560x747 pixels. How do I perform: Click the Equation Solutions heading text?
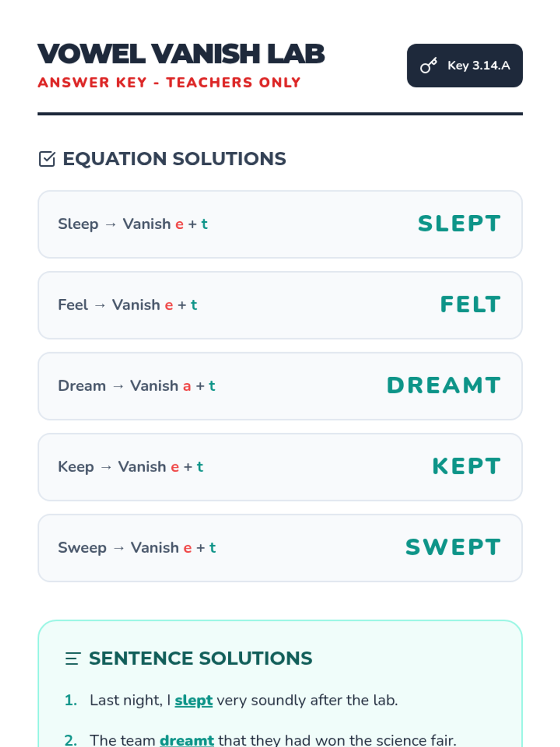(x=174, y=159)
